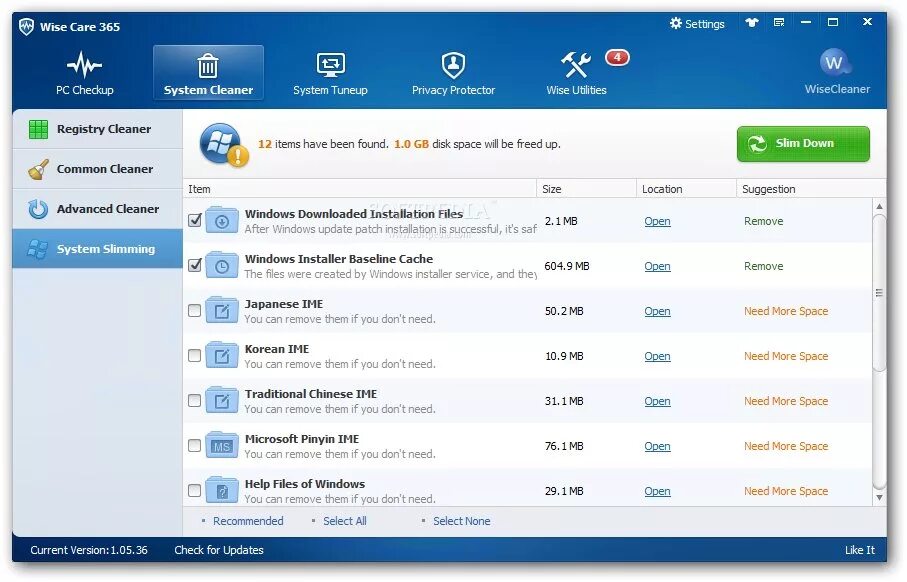Open the System Tuneup monitor icon
Image resolution: width=907 pixels, height=582 pixels.
pyautogui.click(x=330, y=65)
